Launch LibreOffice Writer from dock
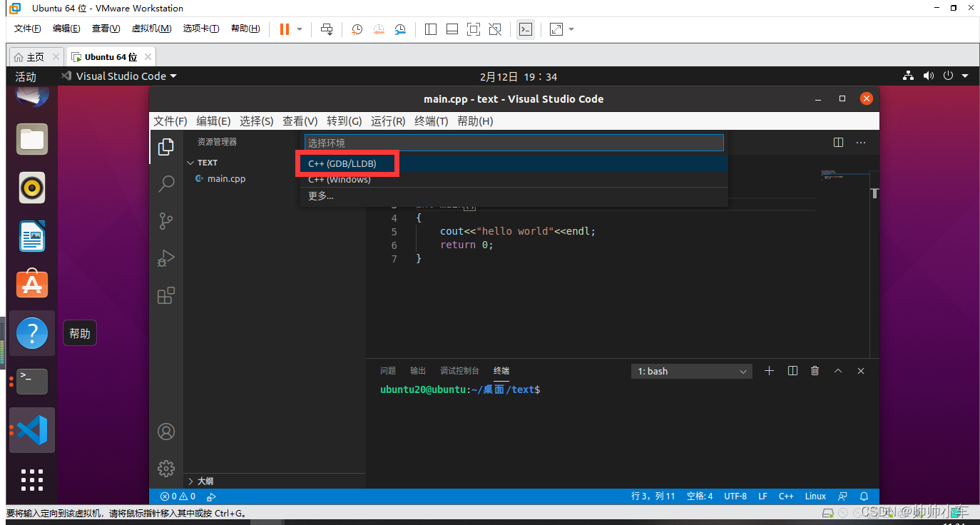Image resolution: width=980 pixels, height=525 pixels. (x=32, y=236)
